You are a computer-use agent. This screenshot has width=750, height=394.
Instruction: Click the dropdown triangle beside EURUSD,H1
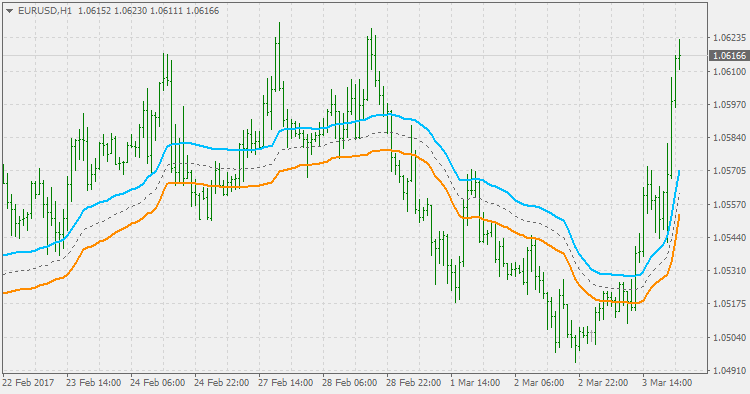point(9,11)
